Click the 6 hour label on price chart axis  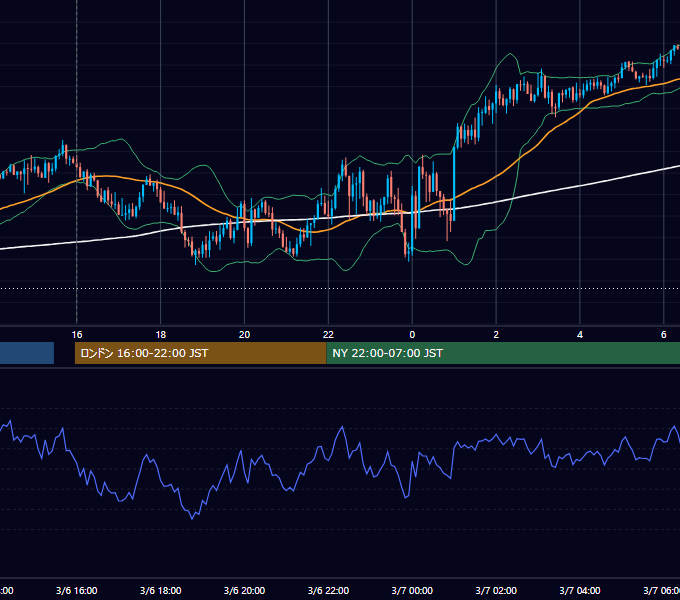(x=664, y=334)
